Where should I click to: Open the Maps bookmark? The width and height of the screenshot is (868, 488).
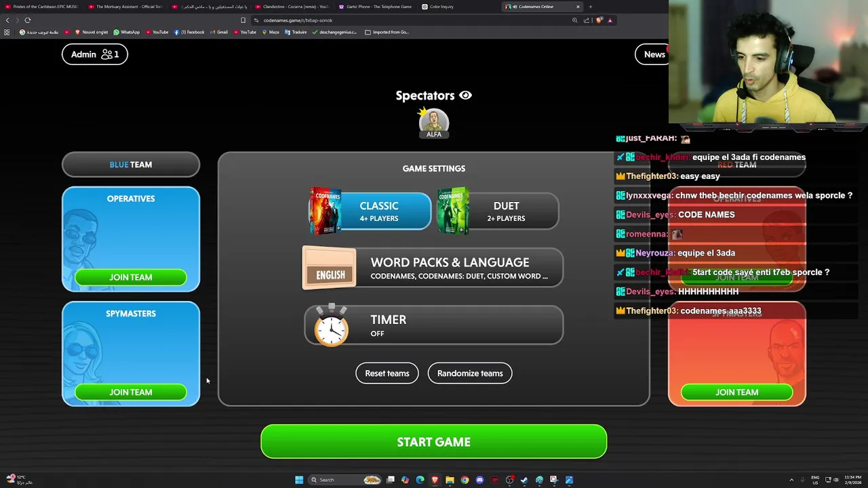click(x=271, y=32)
